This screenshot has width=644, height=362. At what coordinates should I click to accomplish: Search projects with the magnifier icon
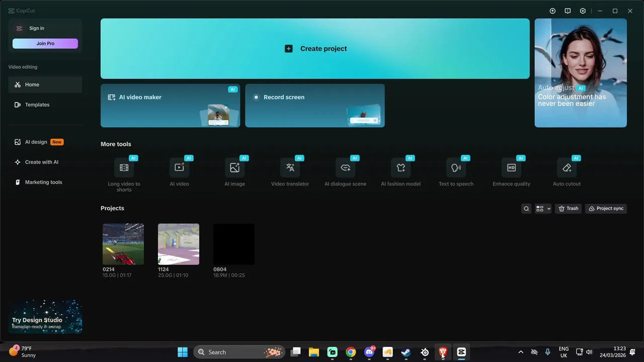(526, 209)
